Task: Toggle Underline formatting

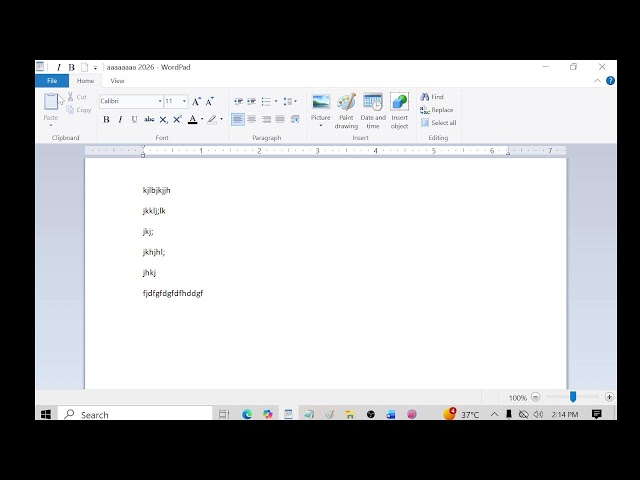Action: click(x=134, y=120)
